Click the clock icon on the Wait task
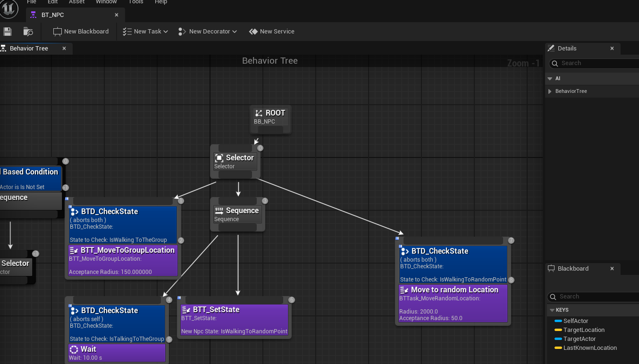This screenshot has width=639, height=364. pyautogui.click(x=74, y=349)
